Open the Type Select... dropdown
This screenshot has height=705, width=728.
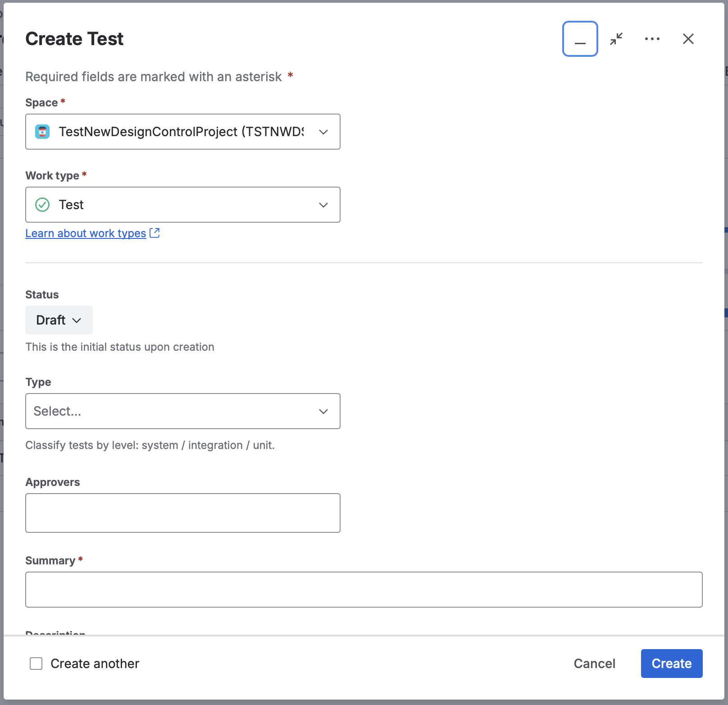tap(183, 411)
